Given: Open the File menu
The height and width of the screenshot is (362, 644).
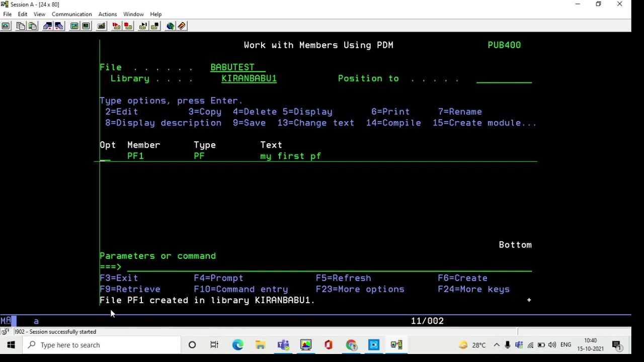Looking at the screenshot, I should [x=8, y=14].
